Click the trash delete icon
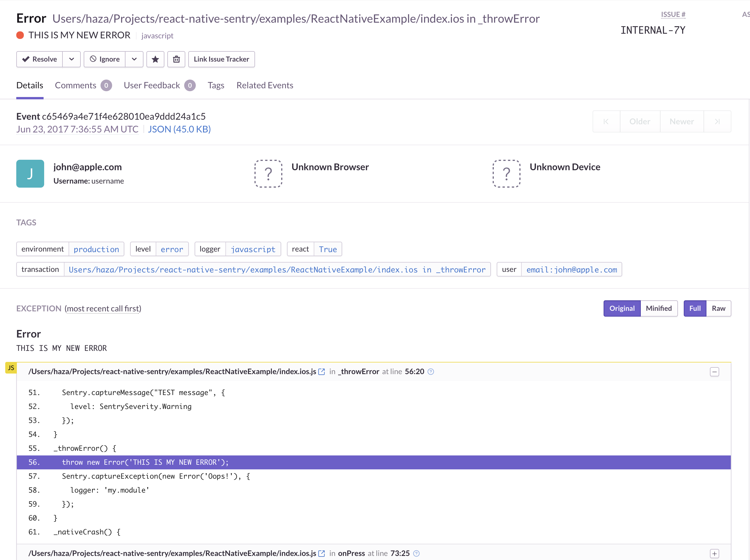The height and width of the screenshot is (560, 750). (176, 59)
